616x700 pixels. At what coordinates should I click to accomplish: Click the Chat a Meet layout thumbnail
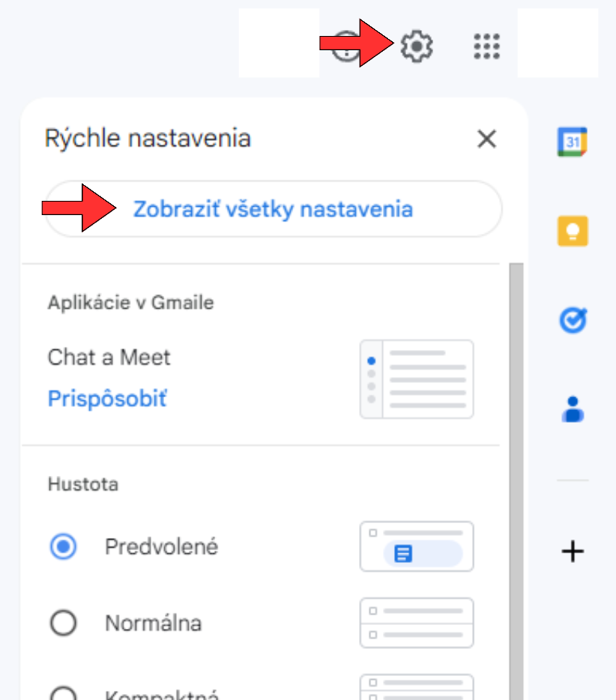417,379
